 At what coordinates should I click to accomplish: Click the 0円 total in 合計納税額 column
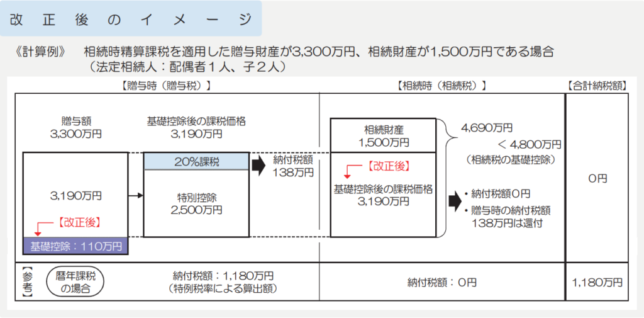597,178
